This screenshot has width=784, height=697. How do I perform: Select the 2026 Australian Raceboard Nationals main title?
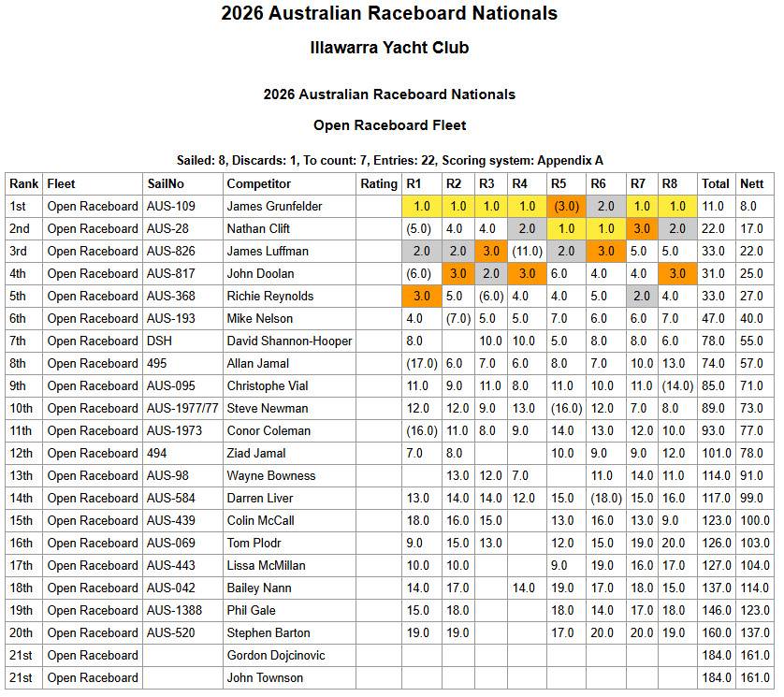(x=389, y=14)
